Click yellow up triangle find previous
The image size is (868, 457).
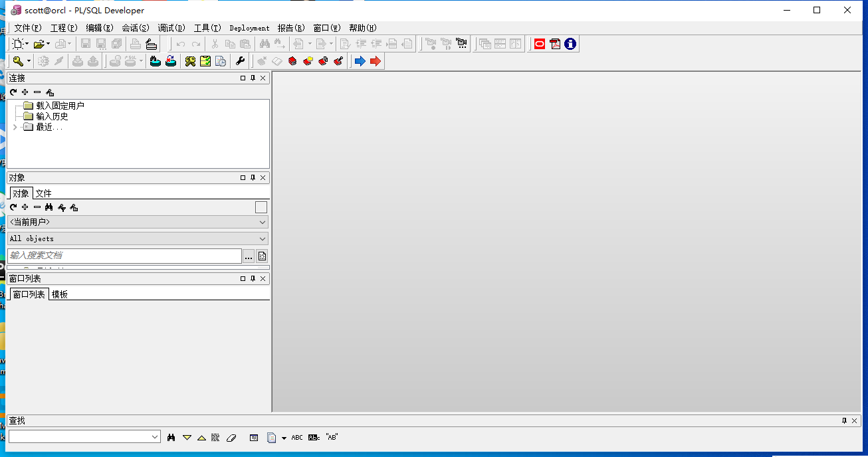(201, 437)
